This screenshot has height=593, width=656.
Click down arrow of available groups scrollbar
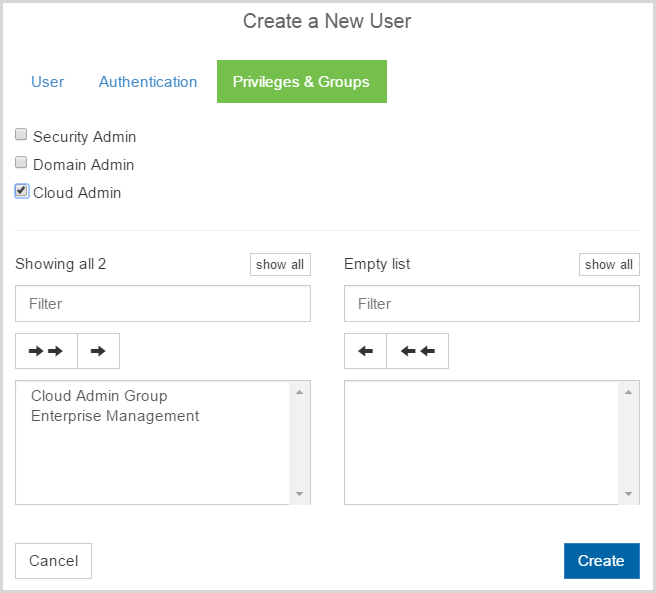[x=300, y=494]
